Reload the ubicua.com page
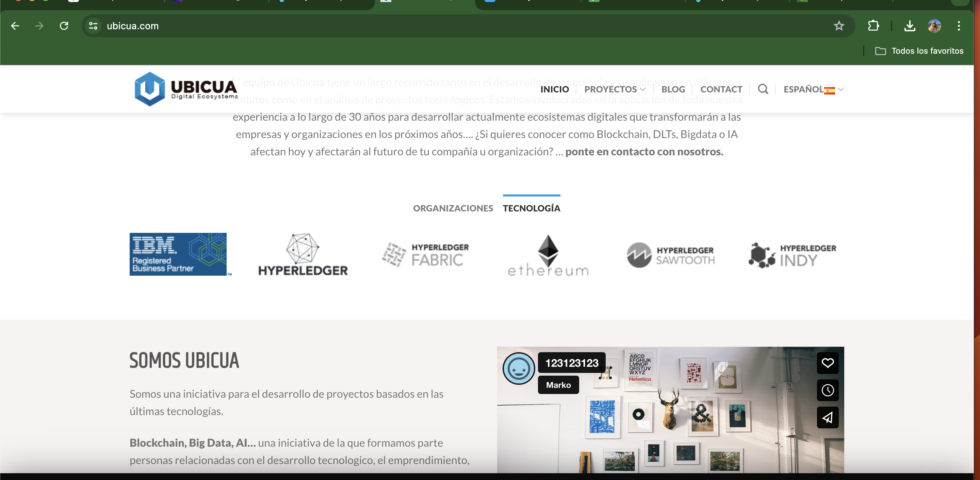 point(64,26)
